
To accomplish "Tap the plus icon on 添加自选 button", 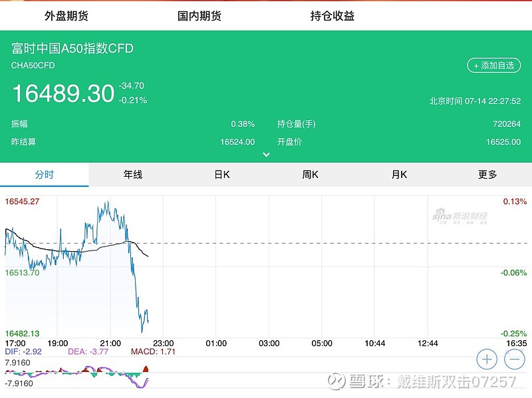I will point(476,66).
